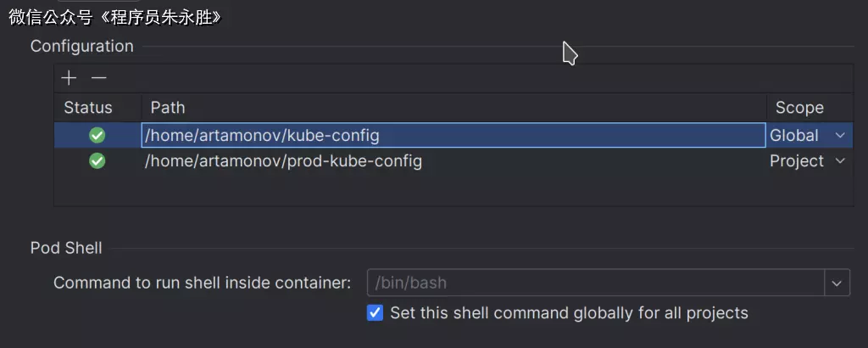The height and width of the screenshot is (348, 868).
Task: Click the plus icon to add kubeconfig
Action: click(69, 78)
